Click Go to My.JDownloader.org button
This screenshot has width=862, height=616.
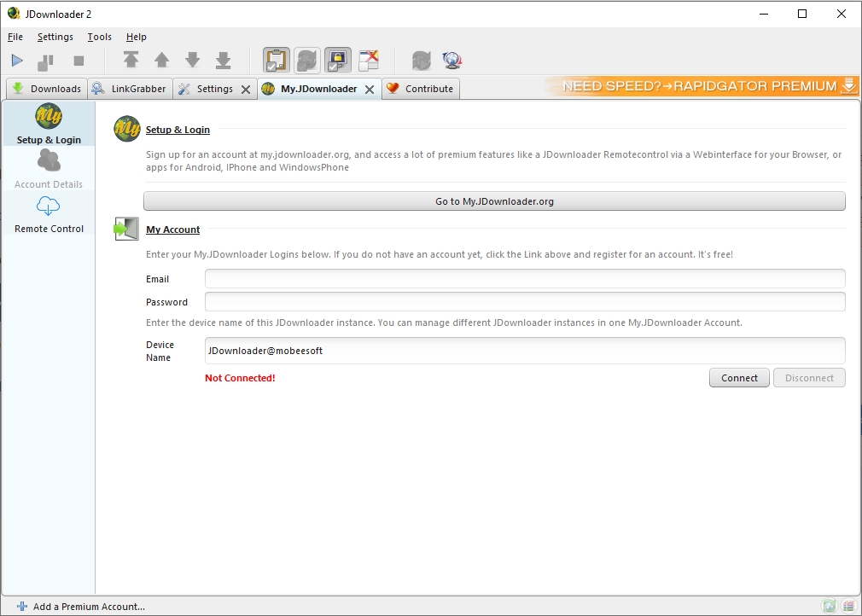(494, 201)
